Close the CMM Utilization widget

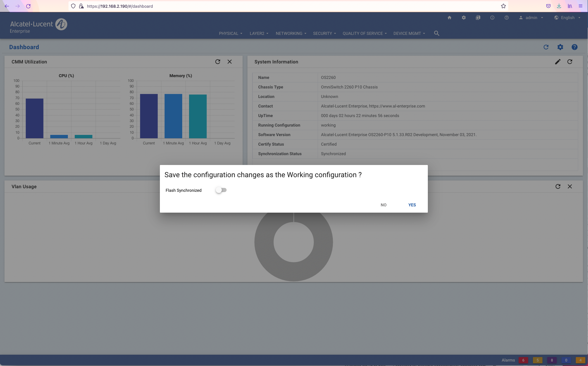pyautogui.click(x=230, y=62)
